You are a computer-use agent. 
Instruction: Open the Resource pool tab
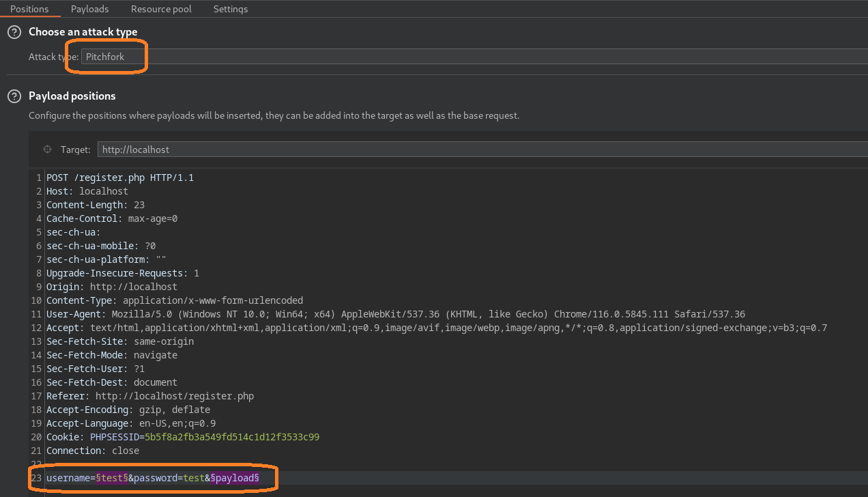(x=160, y=9)
